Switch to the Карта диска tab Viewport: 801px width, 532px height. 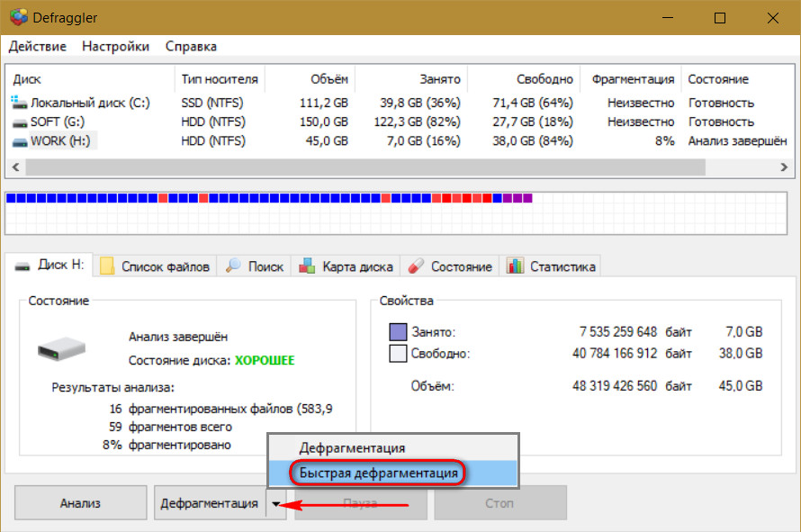tap(346, 266)
